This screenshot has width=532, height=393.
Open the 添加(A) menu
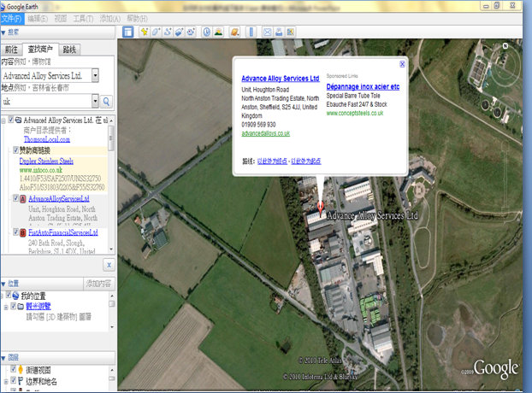pyautogui.click(x=110, y=19)
